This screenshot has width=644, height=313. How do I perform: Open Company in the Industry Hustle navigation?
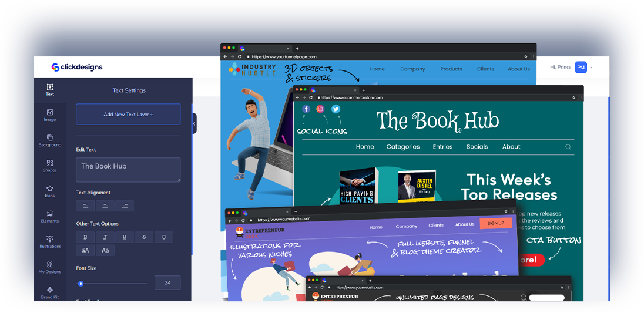point(412,69)
